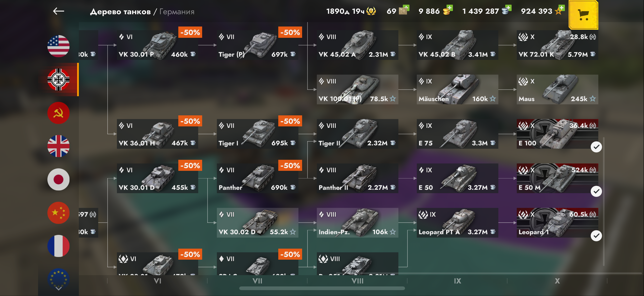
Task: Toggle the checkmark on E 100
Action: point(596,147)
